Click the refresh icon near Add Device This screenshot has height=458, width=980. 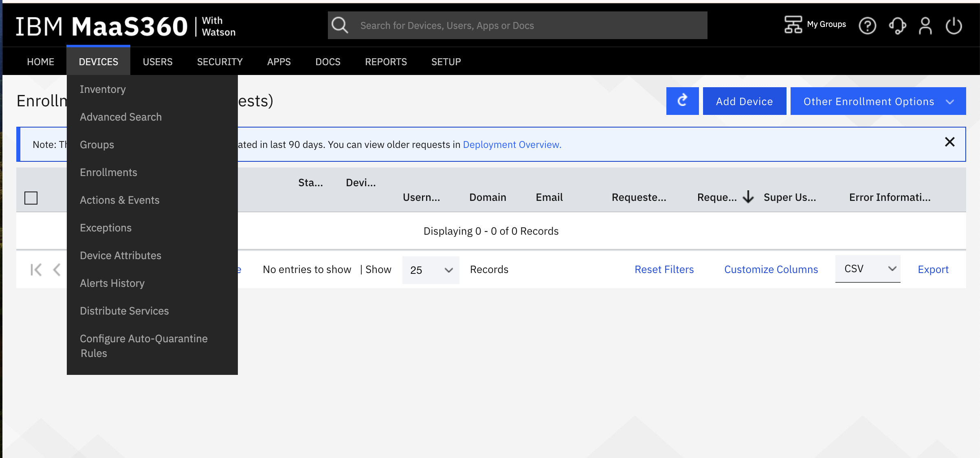682,101
